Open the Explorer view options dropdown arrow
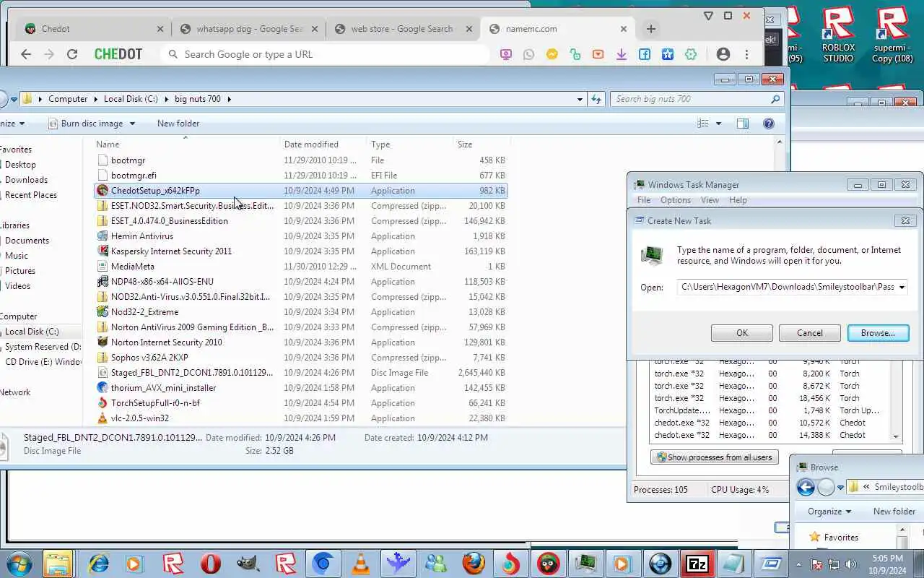The height and width of the screenshot is (578, 924). click(x=718, y=124)
